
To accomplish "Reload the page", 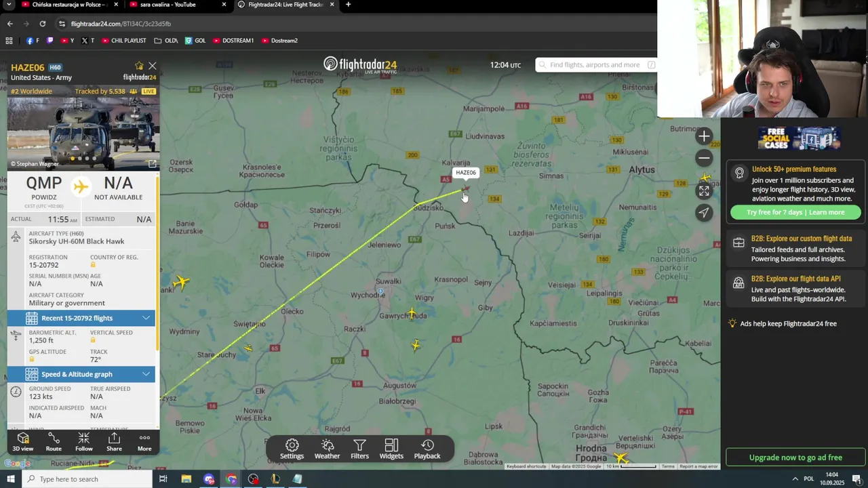I will click(42, 24).
